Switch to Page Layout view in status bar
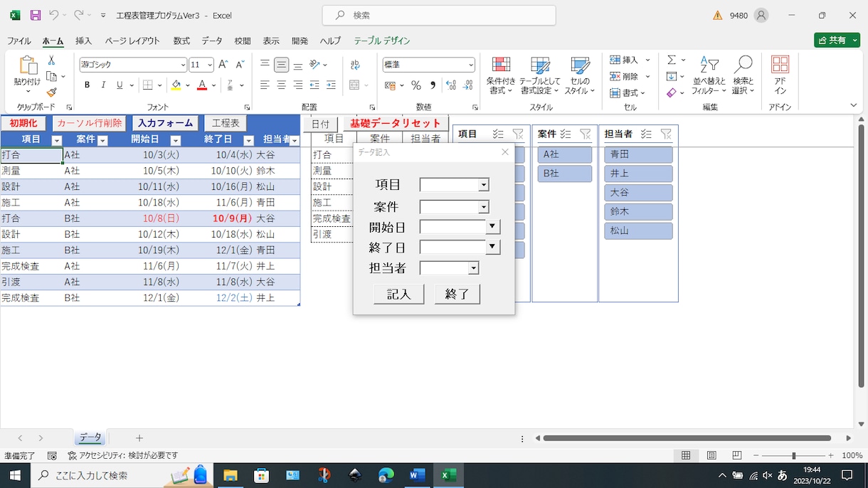Viewport: 868px width, 488px height. pos(711,455)
